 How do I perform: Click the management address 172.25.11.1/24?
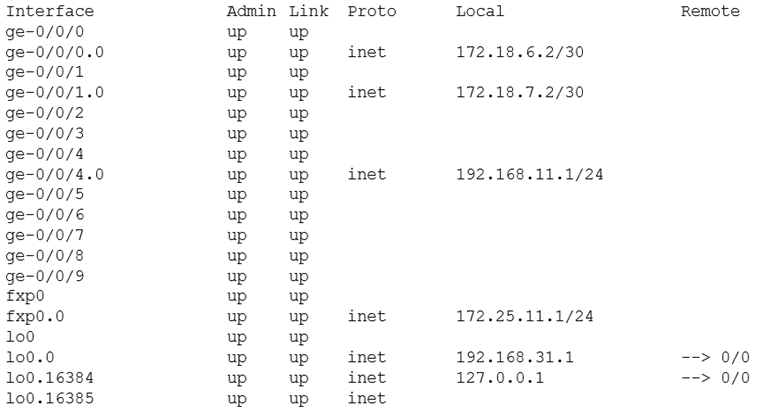point(525,316)
